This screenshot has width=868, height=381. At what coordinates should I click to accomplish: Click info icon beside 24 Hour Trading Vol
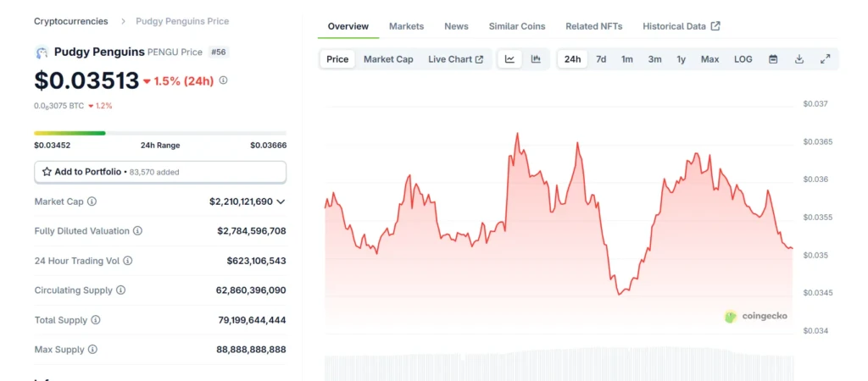coord(128,261)
